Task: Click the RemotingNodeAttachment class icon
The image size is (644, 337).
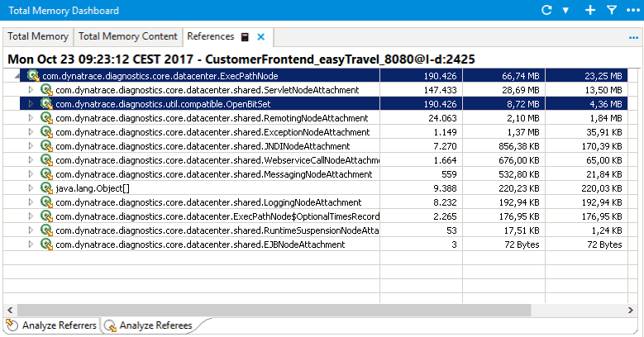Action: click(x=46, y=118)
